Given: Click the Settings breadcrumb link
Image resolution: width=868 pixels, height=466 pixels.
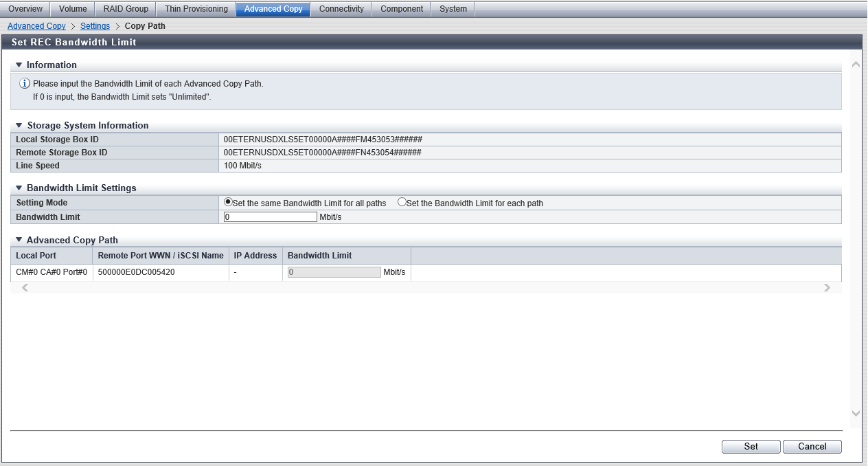Looking at the screenshot, I should click(x=95, y=26).
